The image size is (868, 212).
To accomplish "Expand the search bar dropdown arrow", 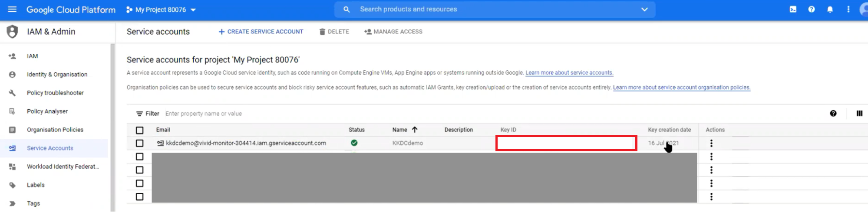I will coord(644,10).
